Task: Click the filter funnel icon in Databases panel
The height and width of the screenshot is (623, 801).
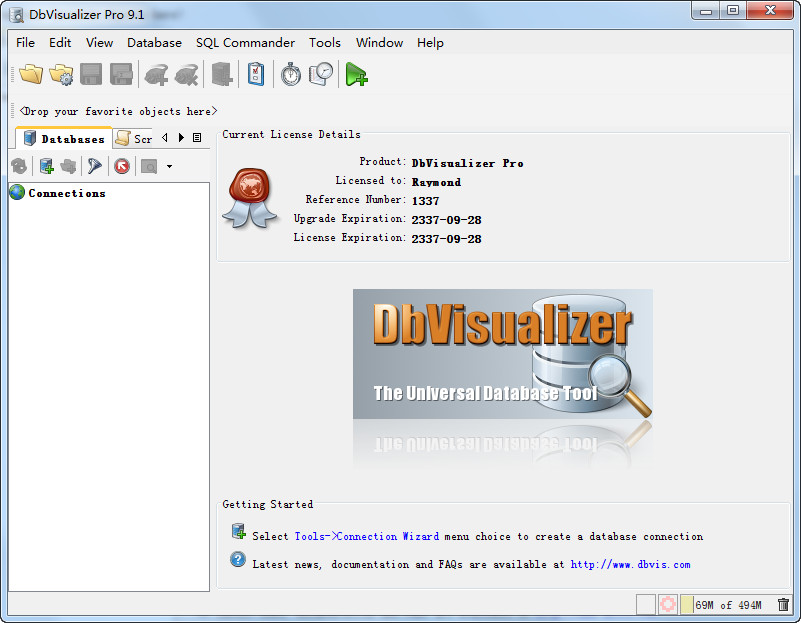Action: [x=94, y=165]
